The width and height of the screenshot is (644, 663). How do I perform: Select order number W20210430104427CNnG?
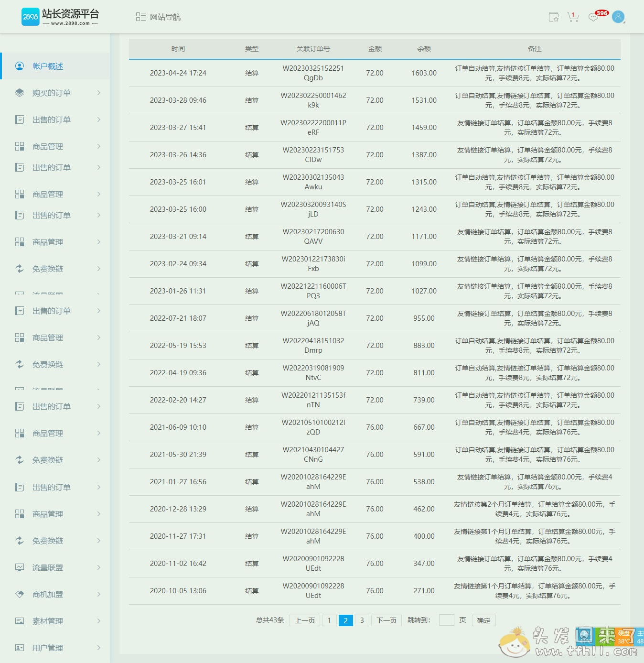(x=313, y=455)
